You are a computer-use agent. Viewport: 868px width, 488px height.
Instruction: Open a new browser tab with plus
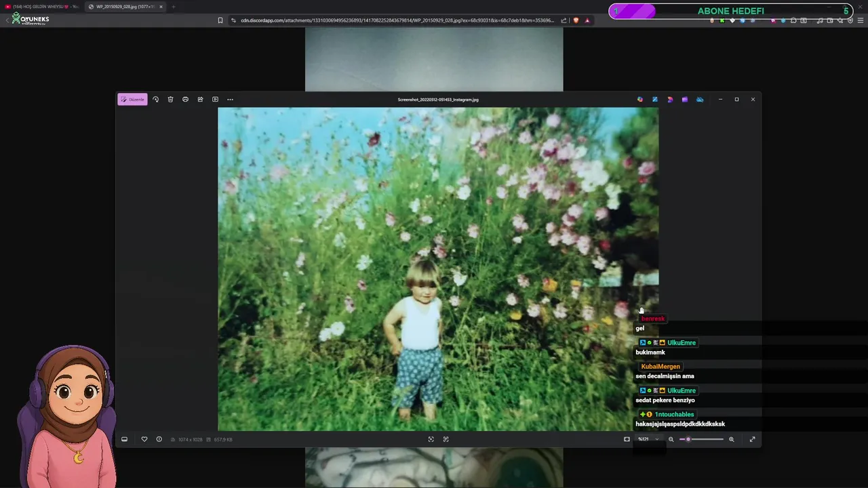(x=173, y=7)
